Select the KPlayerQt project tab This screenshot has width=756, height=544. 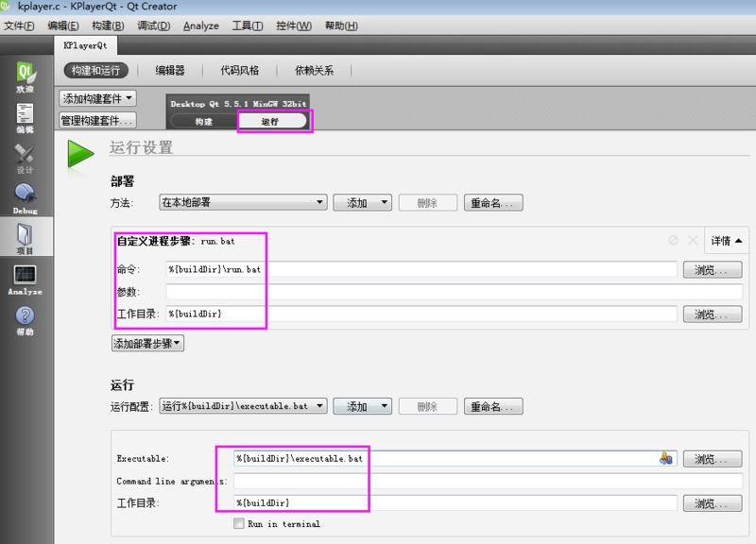[x=85, y=45]
